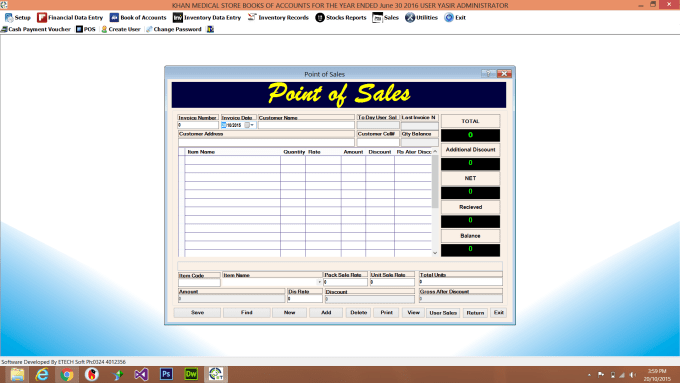The width and height of the screenshot is (680, 383).
Task: Click the Save button
Action: point(197,312)
